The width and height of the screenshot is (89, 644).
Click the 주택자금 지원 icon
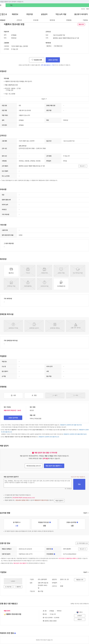click(11, 284)
